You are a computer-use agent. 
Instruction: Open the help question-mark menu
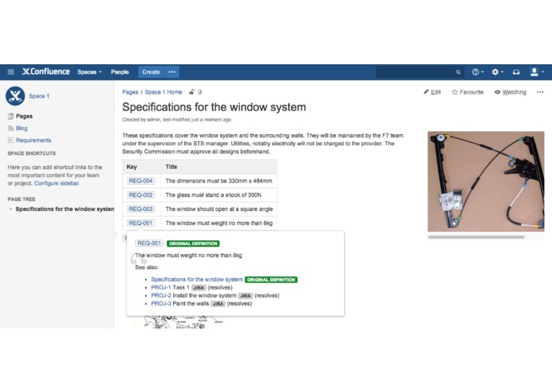click(477, 72)
